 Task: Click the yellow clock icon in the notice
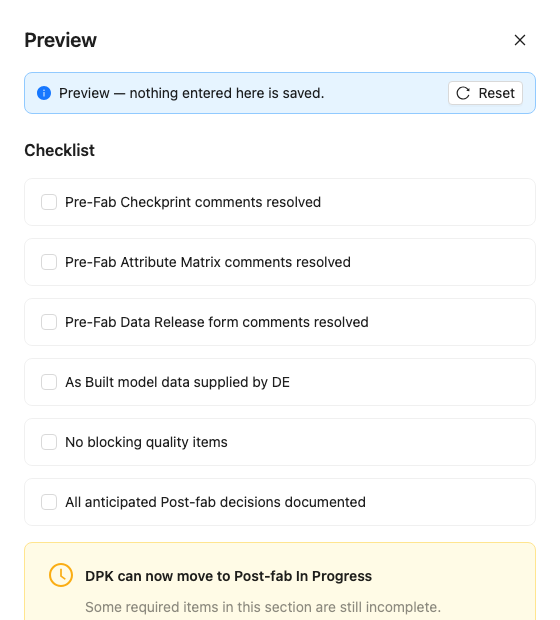pyautogui.click(x=61, y=575)
